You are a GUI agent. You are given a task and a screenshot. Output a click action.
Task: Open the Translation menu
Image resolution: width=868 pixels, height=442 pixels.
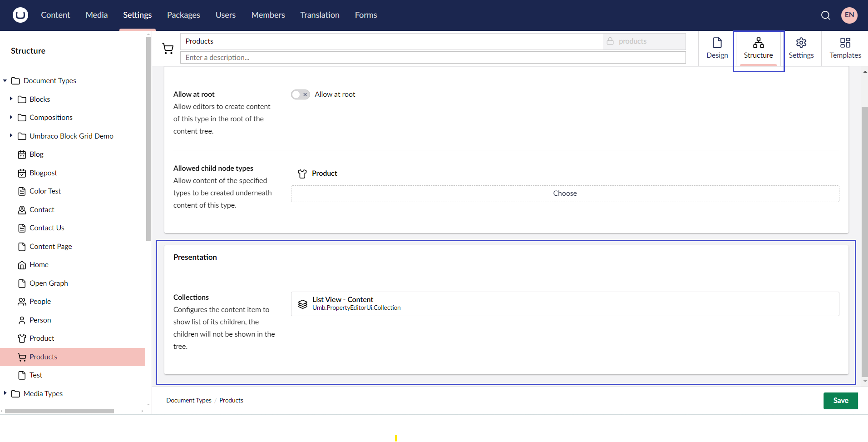pos(320,15)
